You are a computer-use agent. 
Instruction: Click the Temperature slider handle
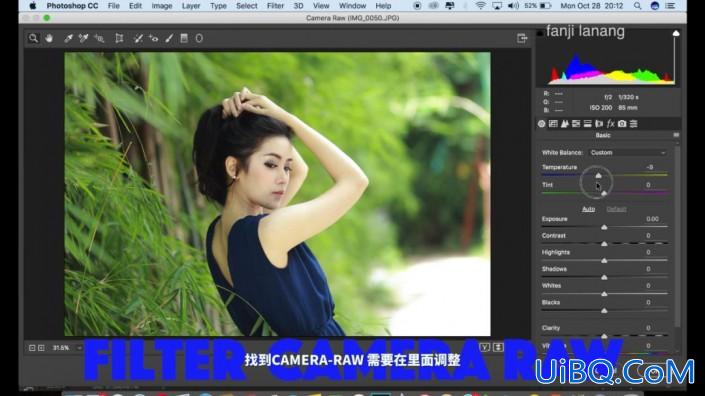(598, 175)
